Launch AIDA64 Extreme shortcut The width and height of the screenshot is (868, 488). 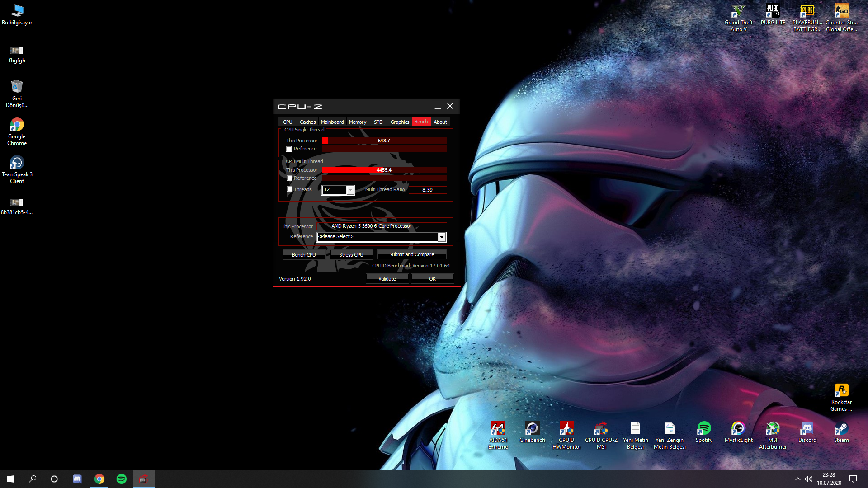point(498,435)
